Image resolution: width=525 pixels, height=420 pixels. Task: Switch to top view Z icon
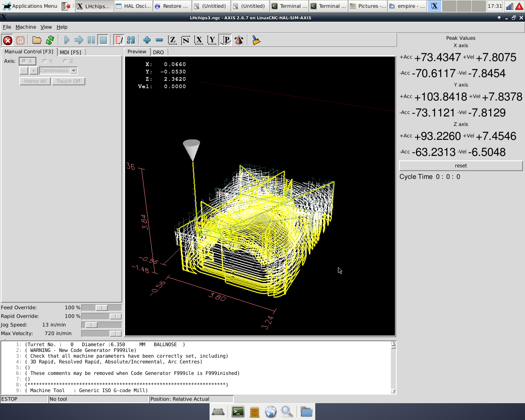click(172, 40)
